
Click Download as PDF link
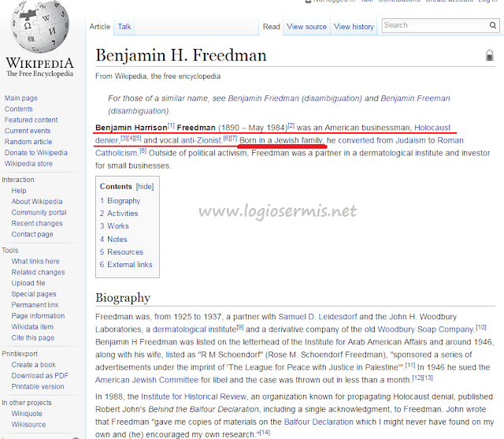click(40, 376)
